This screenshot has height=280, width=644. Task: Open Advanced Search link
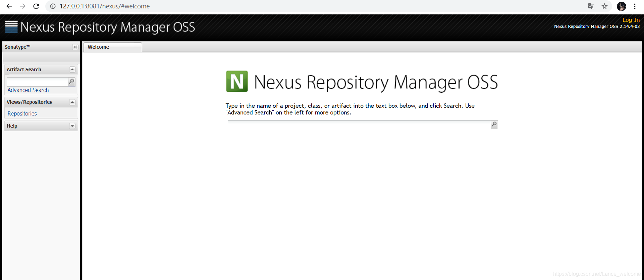(x=28, y=90)
